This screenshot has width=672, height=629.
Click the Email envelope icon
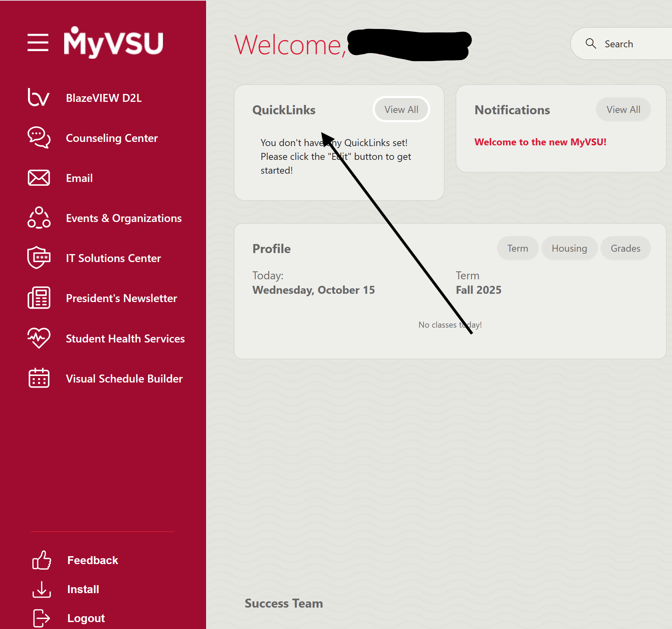pyautogui.click(x=39, y=178)
